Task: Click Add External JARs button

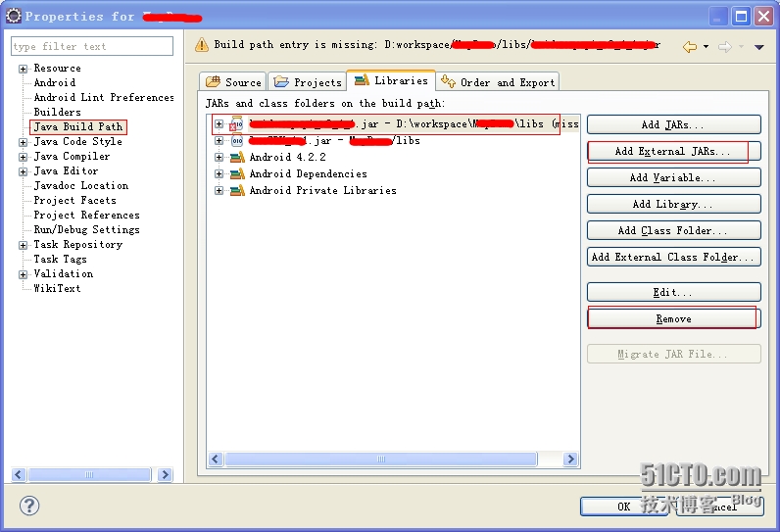Action: [673, 151]
